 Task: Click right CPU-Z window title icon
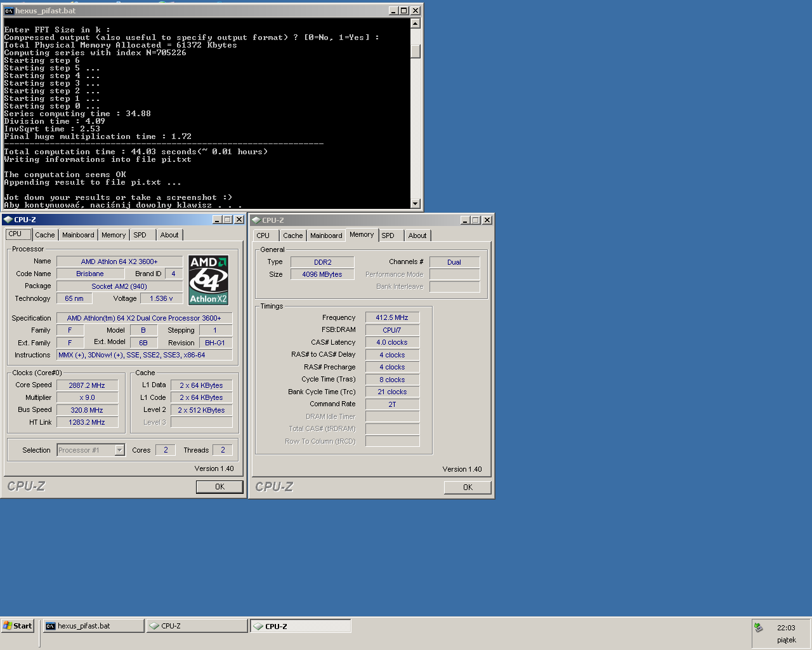click(256, 220)
